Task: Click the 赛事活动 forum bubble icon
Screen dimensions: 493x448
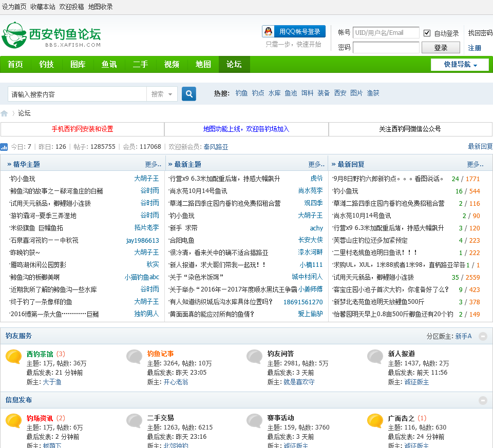Action: click(254, 421)
